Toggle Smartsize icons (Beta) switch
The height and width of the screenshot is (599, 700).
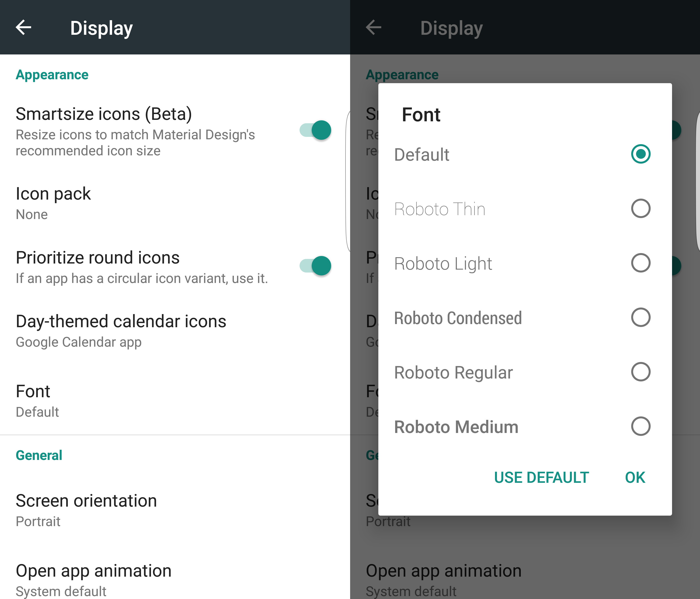pyautogui.click(x=315, y=130)
